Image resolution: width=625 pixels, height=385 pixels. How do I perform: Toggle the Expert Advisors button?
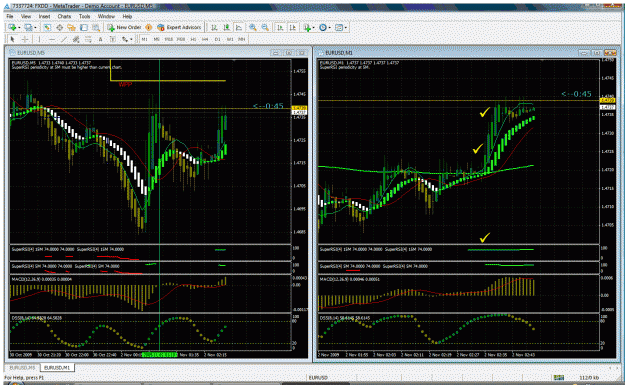[179, 27]
